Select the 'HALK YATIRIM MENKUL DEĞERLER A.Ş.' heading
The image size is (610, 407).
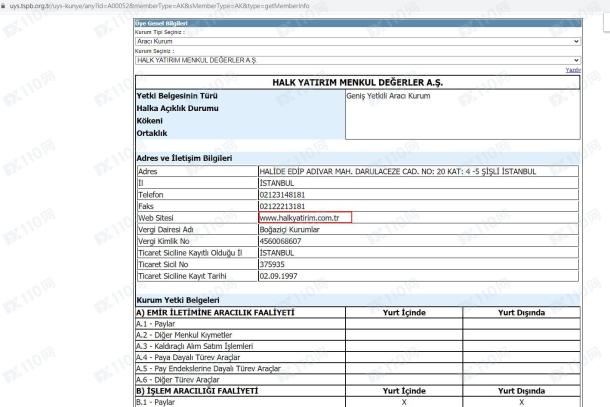pos(357,82)
